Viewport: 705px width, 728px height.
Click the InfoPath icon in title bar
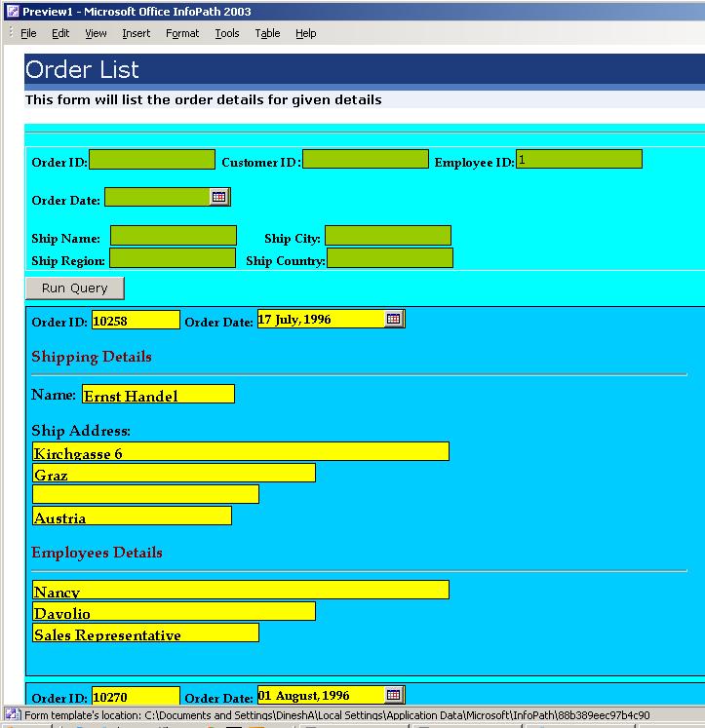pos(13,11)
